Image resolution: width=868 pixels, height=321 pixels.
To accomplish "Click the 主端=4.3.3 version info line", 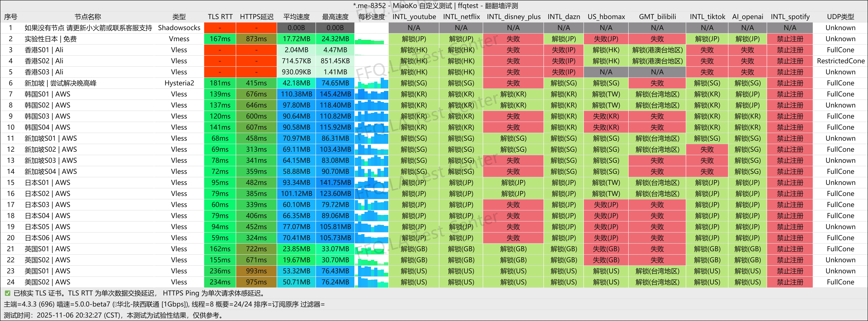I will tap(164, 304).
